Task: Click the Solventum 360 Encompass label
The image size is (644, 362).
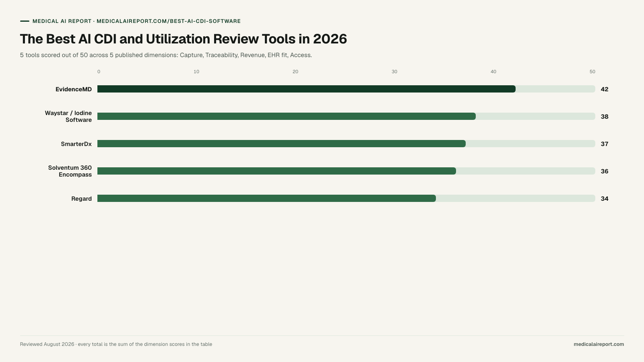Action: point(70,171)
